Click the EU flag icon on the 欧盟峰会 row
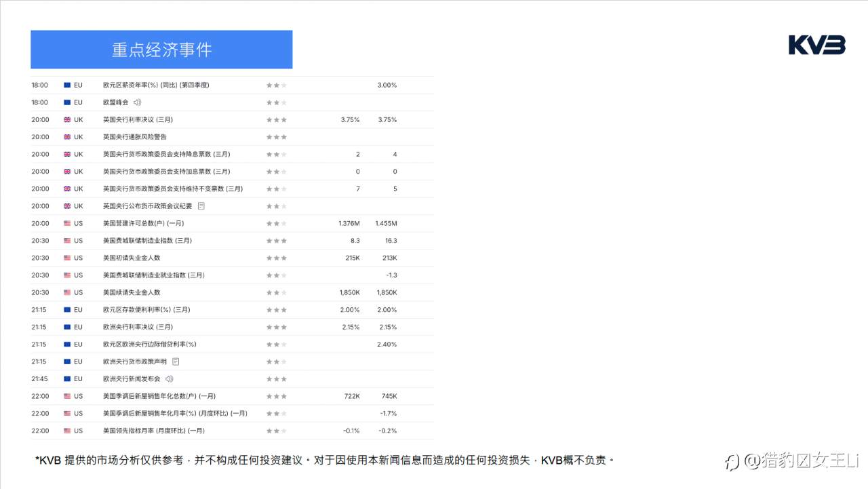The height and width of the screenshot is (489, 868). (x=67, y=102)
